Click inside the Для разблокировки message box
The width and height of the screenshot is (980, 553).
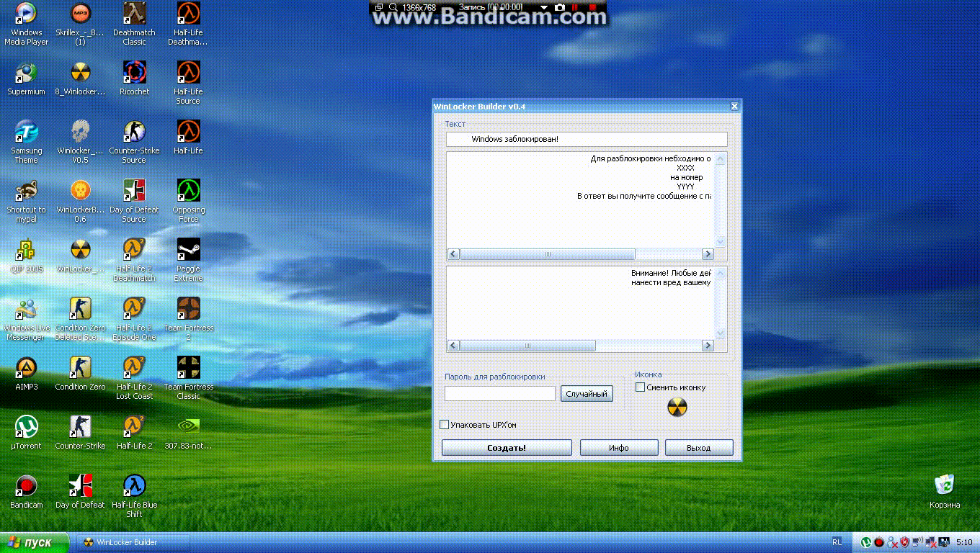581,200
